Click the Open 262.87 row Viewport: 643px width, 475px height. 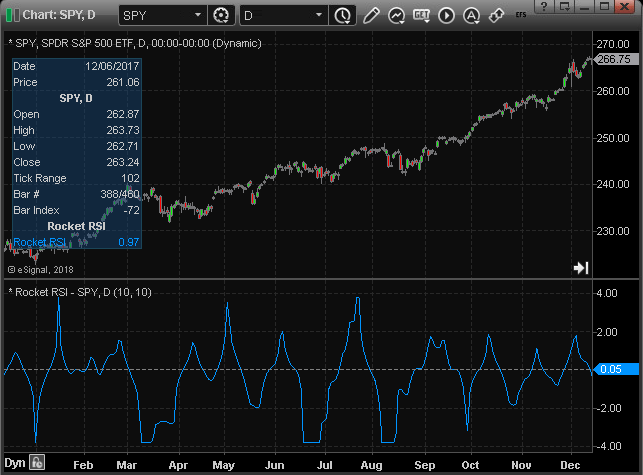tap(76, 114)
